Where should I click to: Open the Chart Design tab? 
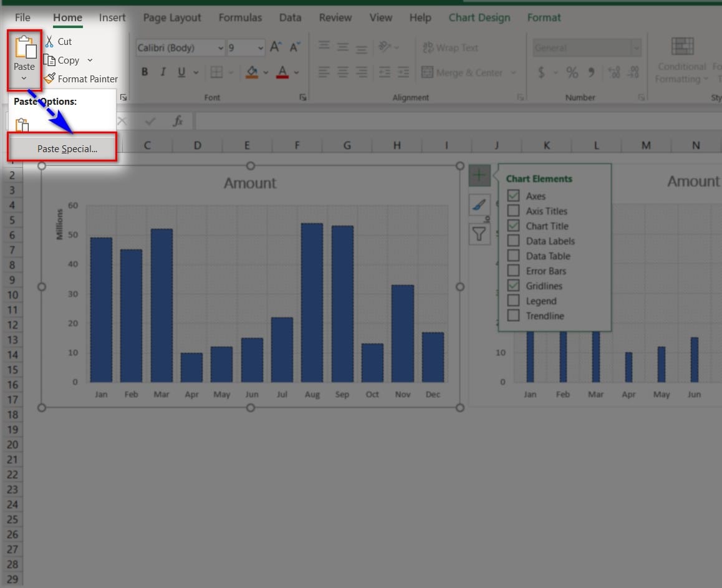click(x=479, y=17)
